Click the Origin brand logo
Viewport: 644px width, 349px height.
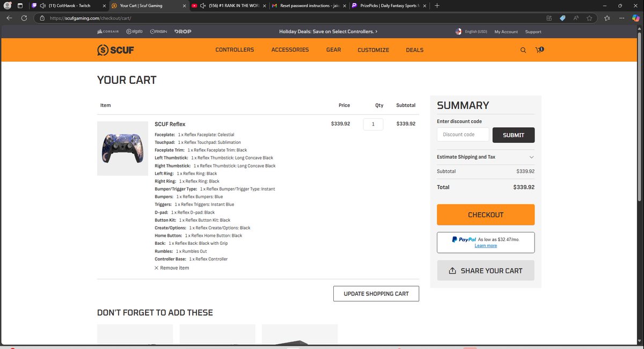159,32
